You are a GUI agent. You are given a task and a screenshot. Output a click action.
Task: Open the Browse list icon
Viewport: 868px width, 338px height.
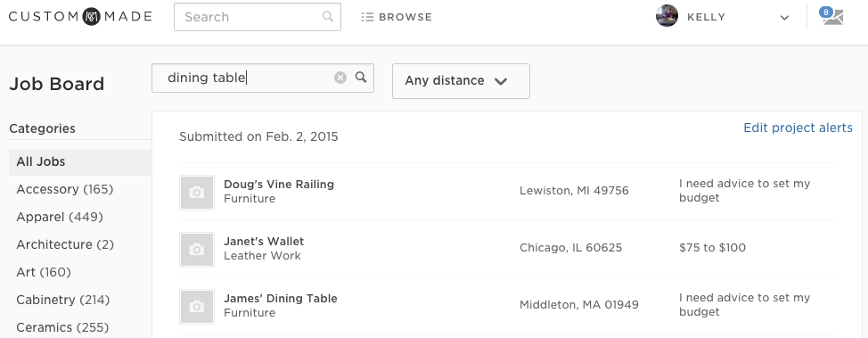coord(367,17)
